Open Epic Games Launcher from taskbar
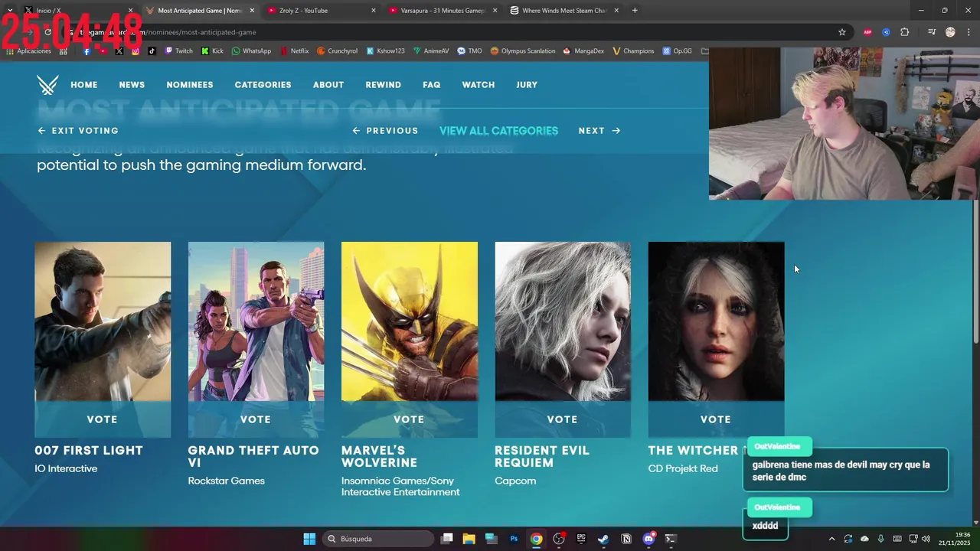Viewport: 980px width, 551px height. [581, 539]
